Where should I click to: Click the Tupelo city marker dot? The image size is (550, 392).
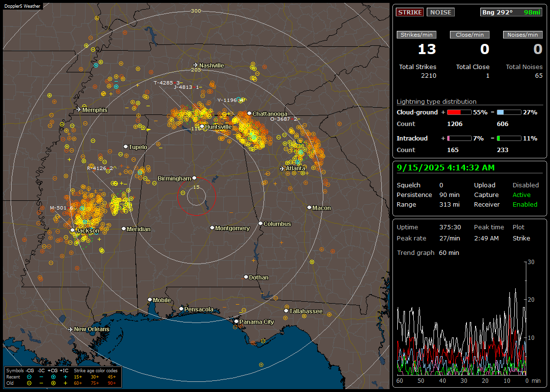[x=126, y=146]
